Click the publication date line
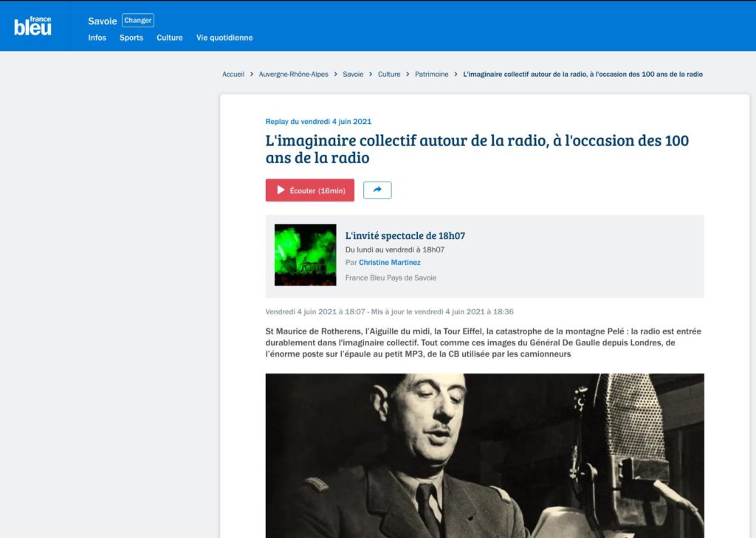 pos(390,312)
